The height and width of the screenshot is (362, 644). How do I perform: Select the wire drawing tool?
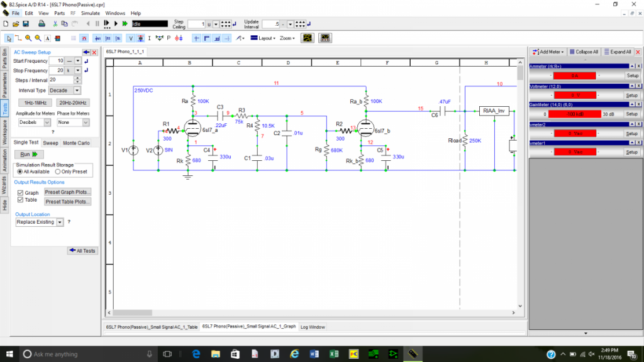18,38
